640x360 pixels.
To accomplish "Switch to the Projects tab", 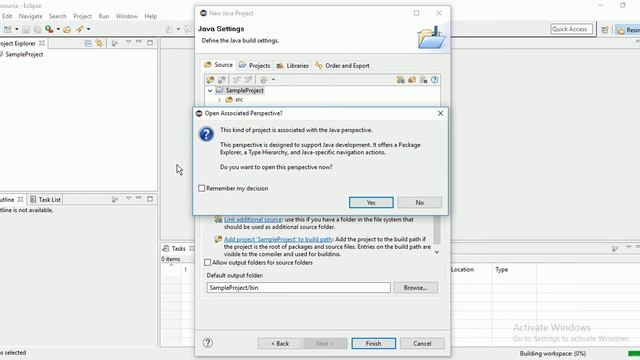I will click(255, 65).
